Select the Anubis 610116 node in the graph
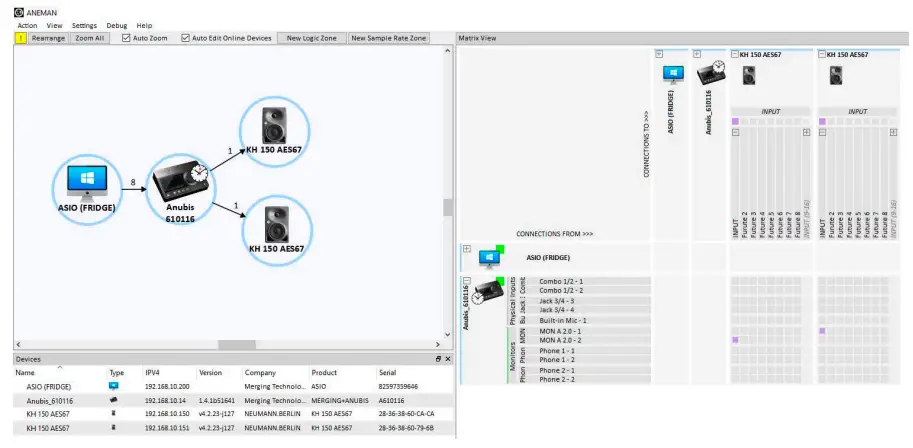Image resolution: width=913 pixels, height=448 pixels. pos(181,189)
